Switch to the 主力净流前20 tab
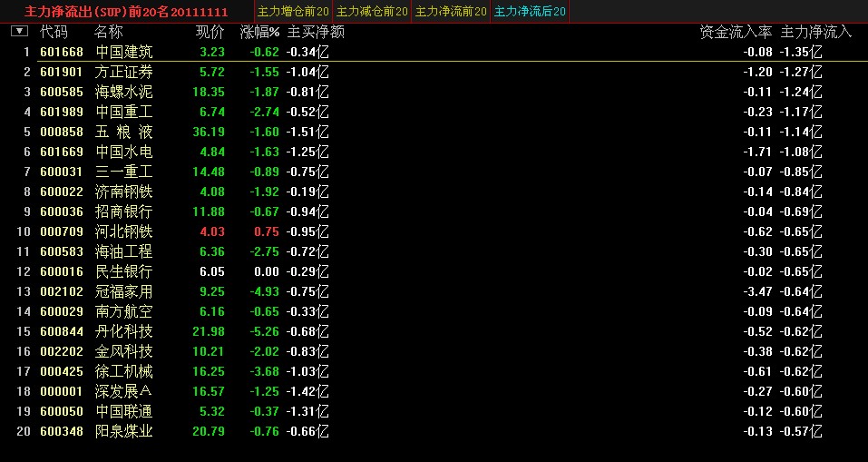 click(451, 11)
